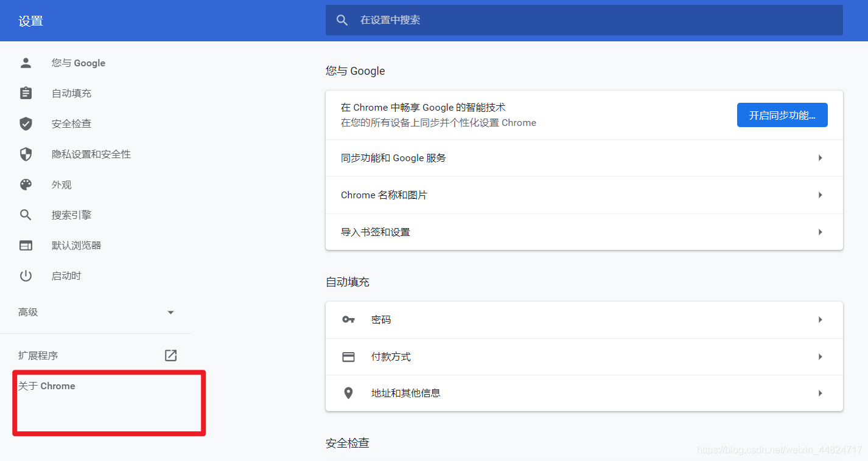Select 外观 in the sidebar
Viewport: 868px width, 461px height.
(61, 184)
